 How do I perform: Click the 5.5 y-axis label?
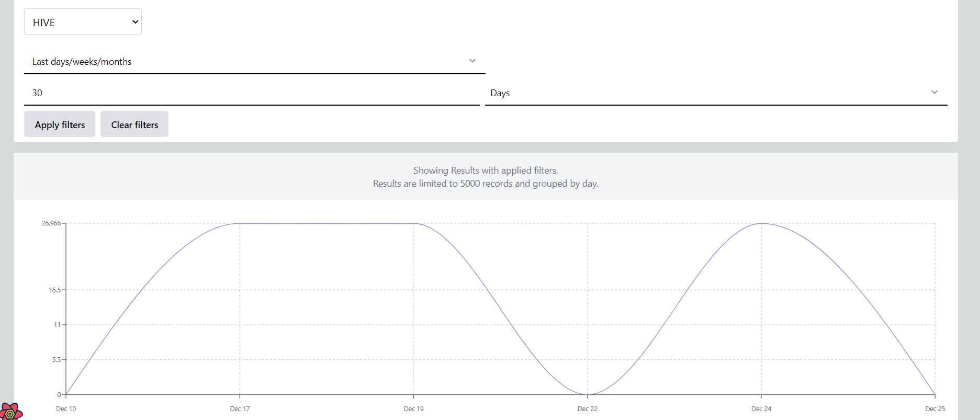point(56,360)
